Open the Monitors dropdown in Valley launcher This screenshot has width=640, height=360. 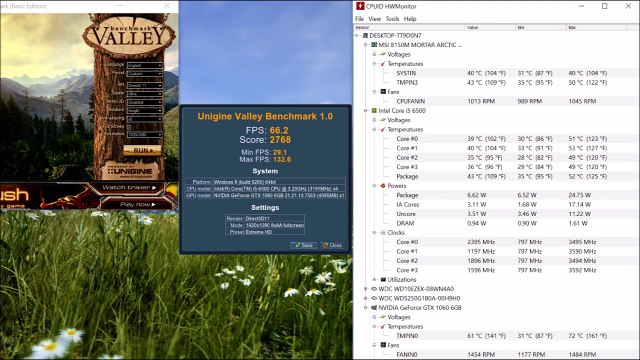(x=144, y=111)
